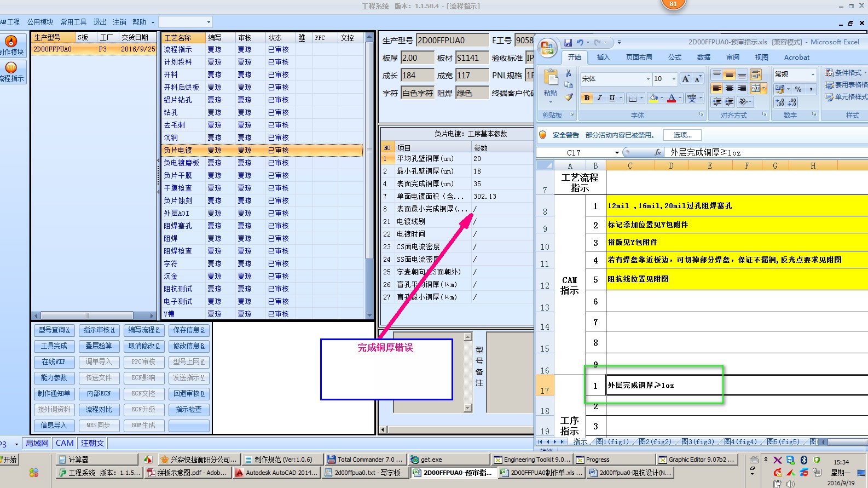Undo the last action in Excel
868x488 pixels.
580,42
